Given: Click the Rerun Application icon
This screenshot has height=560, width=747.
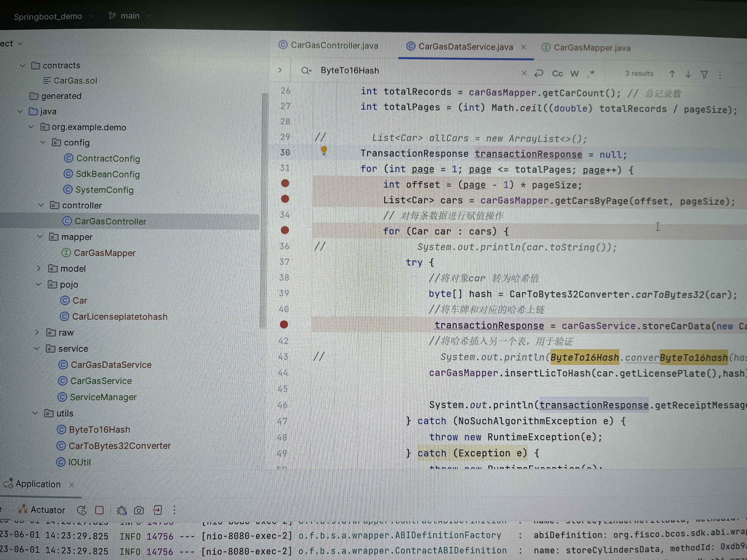Looking at the screenshot, I should coord(82,510).
